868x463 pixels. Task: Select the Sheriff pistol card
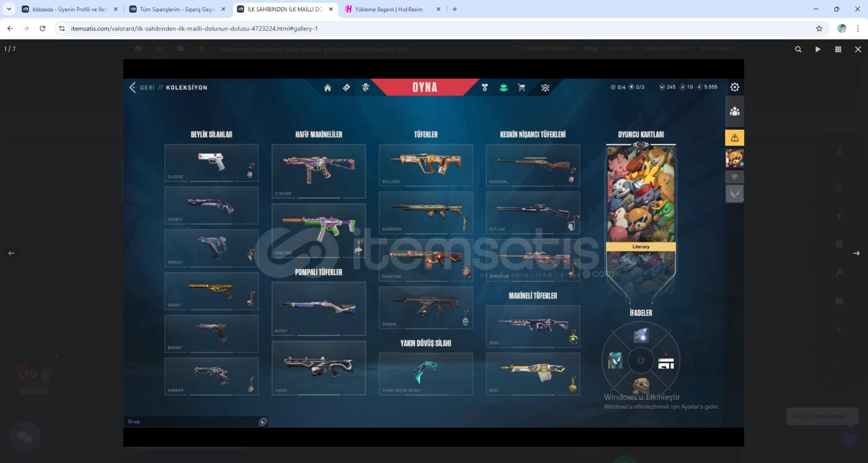(x=212, y=376)
